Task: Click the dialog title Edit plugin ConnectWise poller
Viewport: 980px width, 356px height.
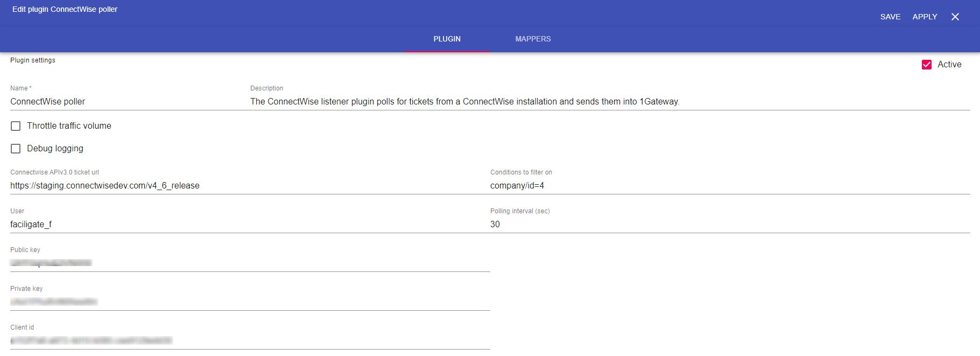Action: 65,9
